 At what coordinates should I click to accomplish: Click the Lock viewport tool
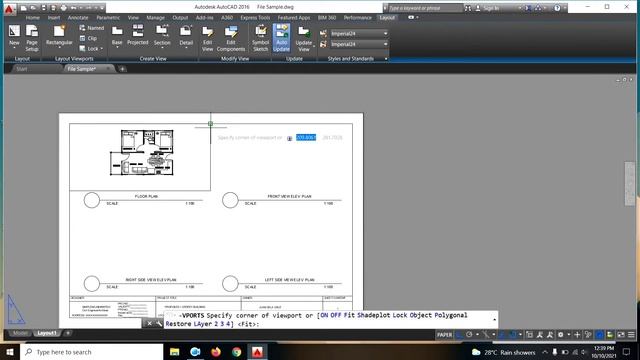point(89,49)
